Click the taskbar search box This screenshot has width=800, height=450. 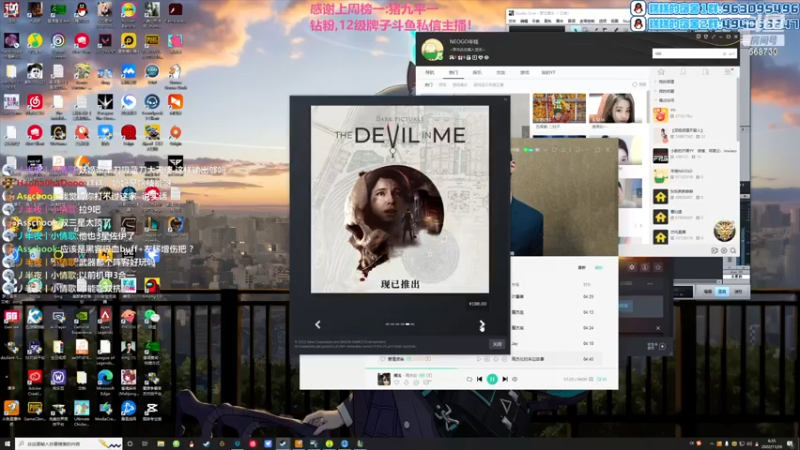tap(69, 444)
